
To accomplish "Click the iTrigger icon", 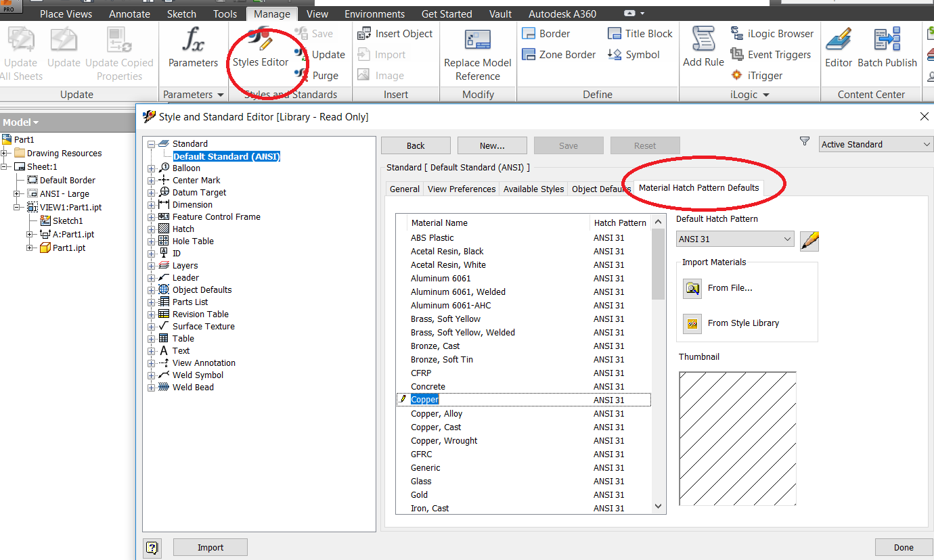I will pos(737,75).
